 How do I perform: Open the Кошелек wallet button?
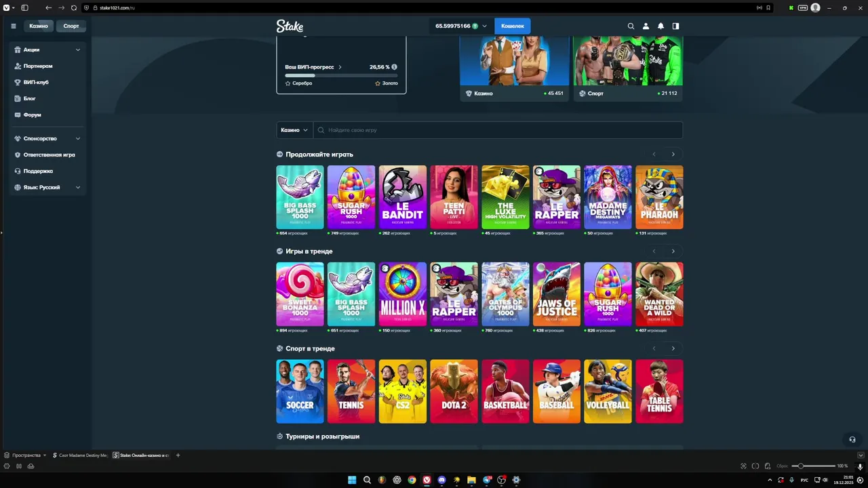point(513,26)
